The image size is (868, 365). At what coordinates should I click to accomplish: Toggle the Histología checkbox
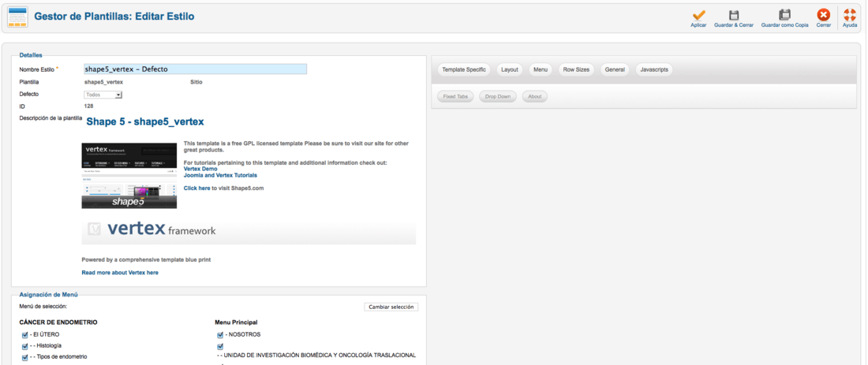[24, 346]
